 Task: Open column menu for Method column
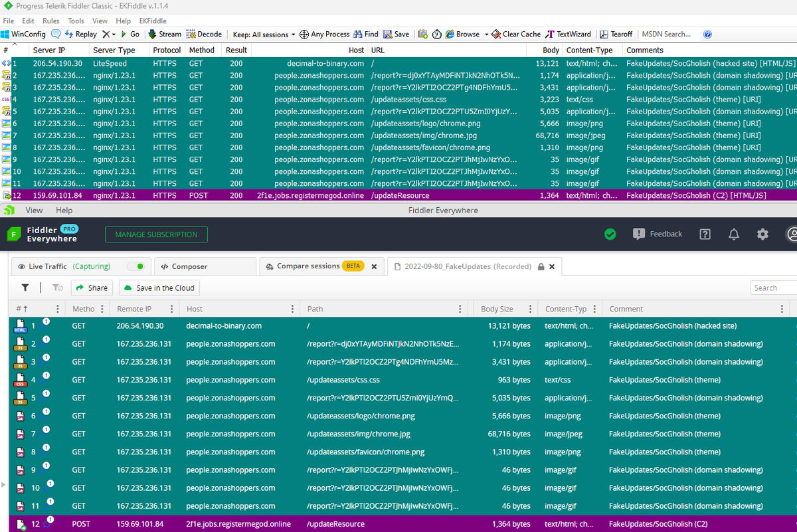104,309
